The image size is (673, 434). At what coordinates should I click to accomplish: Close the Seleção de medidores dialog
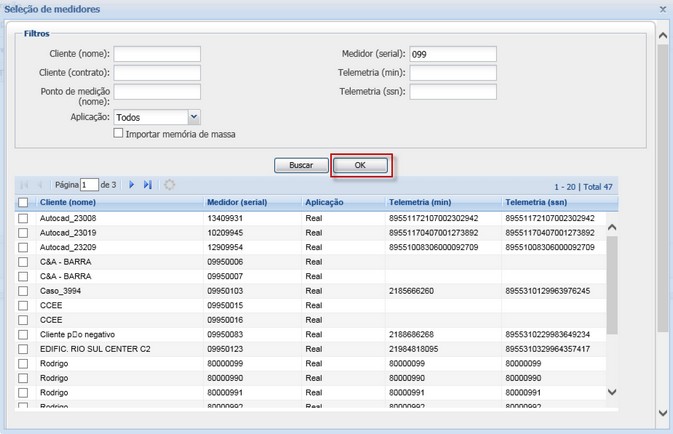tap(662, 8)
